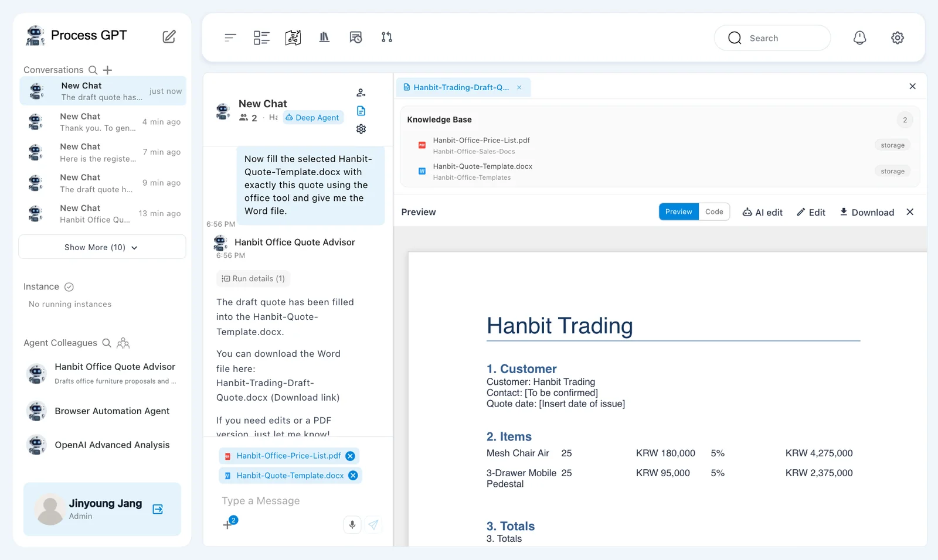Viewport: 938px width, 560px height.
Task: Open the notifications bell
Action: click(859, 37)
